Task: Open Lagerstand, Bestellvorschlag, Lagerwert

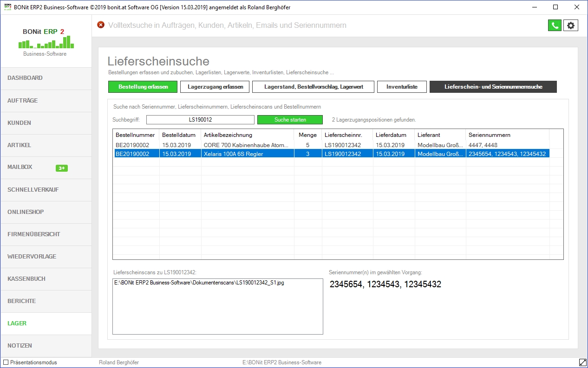Action: [313, 87]
